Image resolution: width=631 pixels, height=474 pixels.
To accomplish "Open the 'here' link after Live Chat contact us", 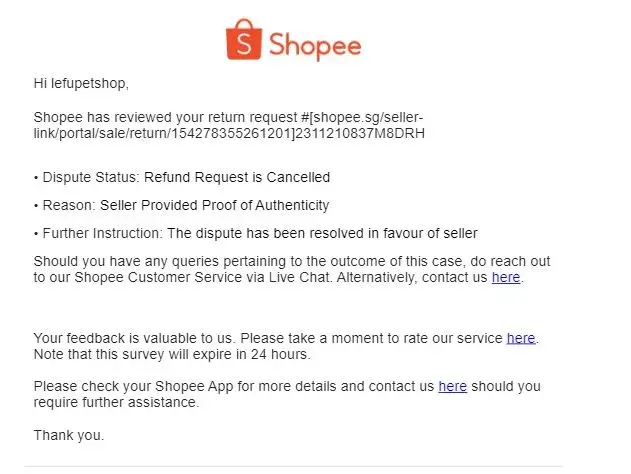I will (506, 277).
